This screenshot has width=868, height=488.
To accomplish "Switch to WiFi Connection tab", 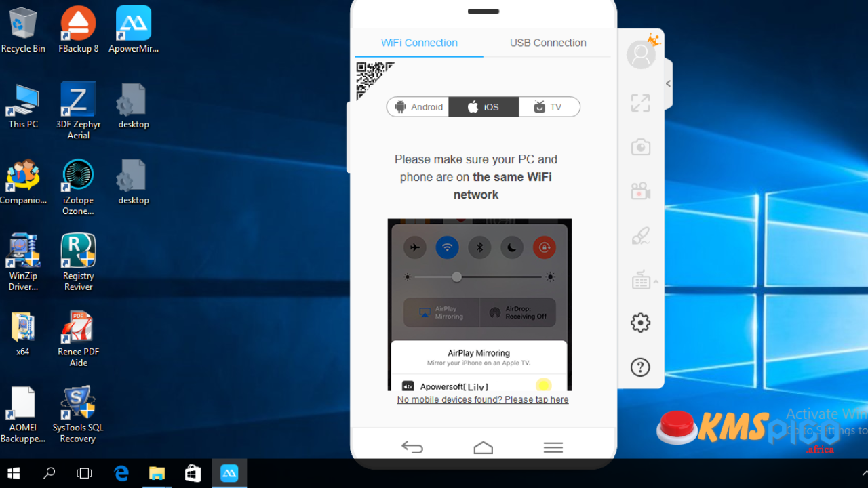I will point(419,43).
